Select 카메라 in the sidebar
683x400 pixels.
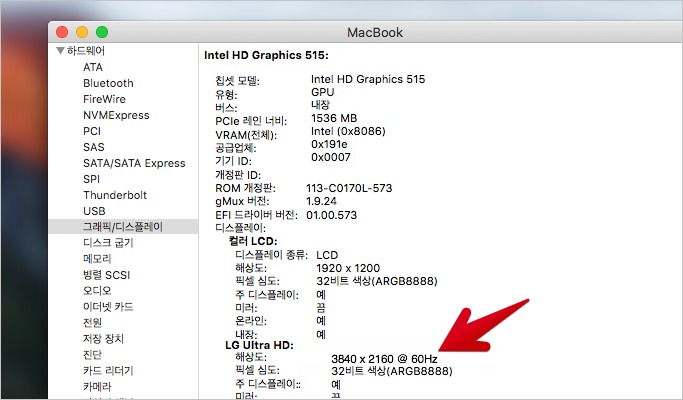[97, 386]
